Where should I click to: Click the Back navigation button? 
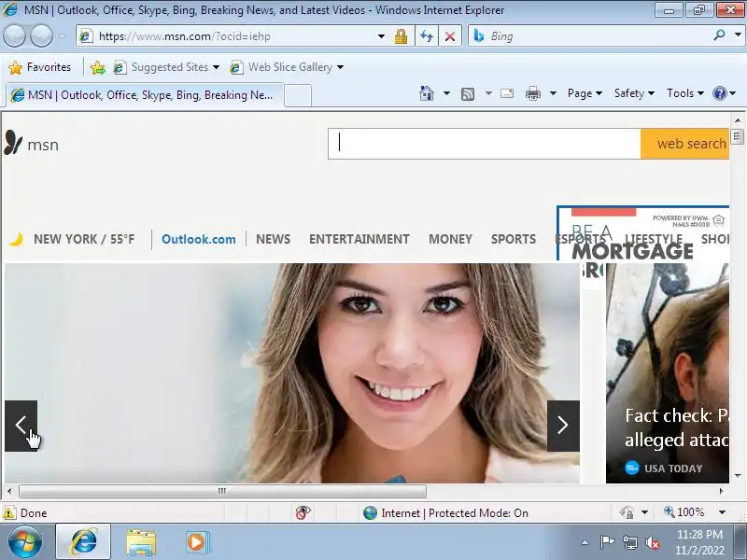[14, 36]
